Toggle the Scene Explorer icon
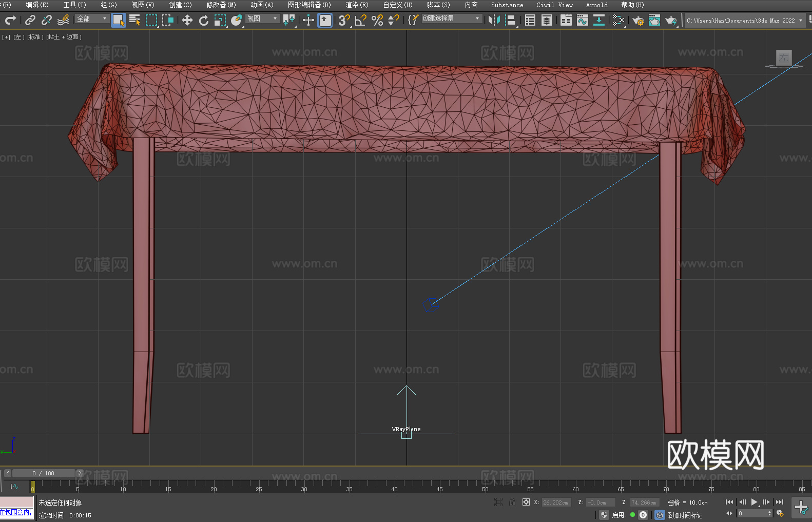The image size is (812, 522). [530, 20]
